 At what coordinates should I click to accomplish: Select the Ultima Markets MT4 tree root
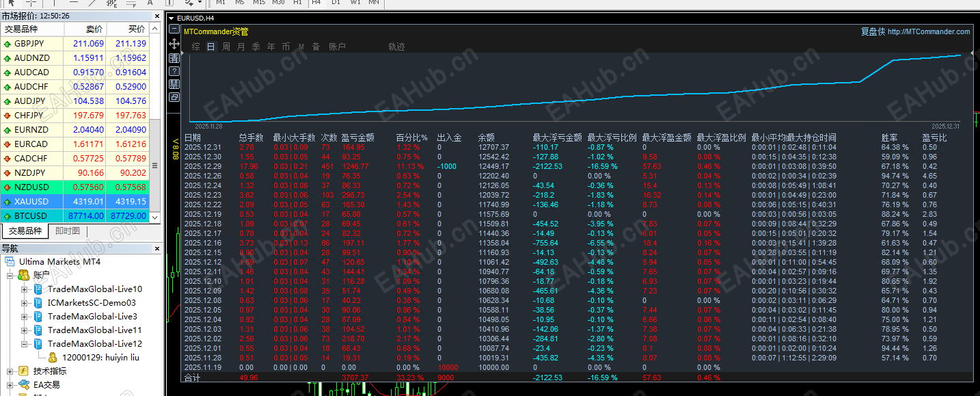(59, 262)
